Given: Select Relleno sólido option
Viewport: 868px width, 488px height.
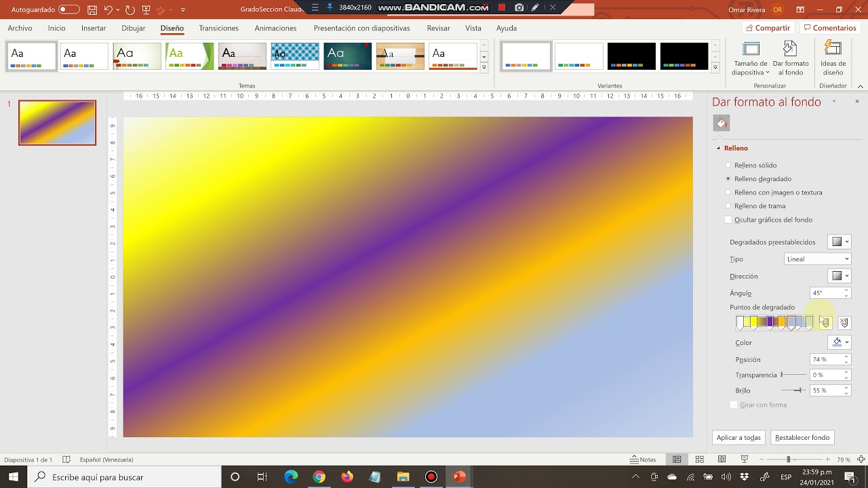Looking at the screenshot, I should (x=751, y=165).
